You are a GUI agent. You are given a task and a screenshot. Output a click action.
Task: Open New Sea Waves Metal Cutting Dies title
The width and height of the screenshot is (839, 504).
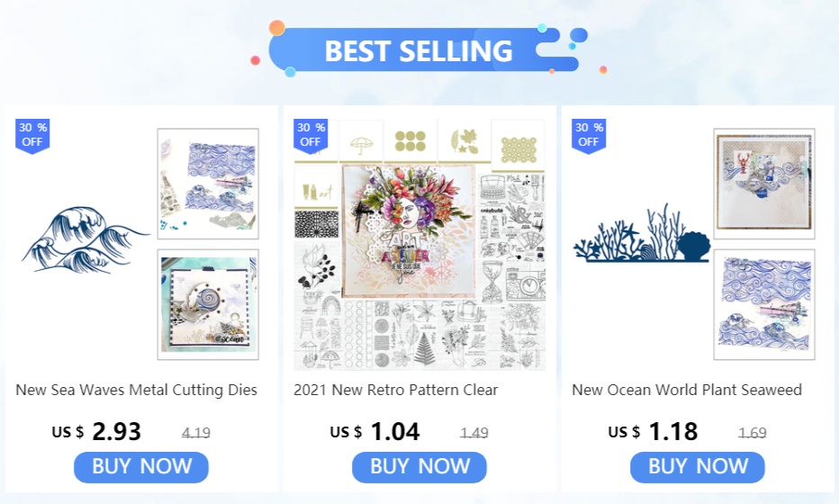tap(137, 390)
